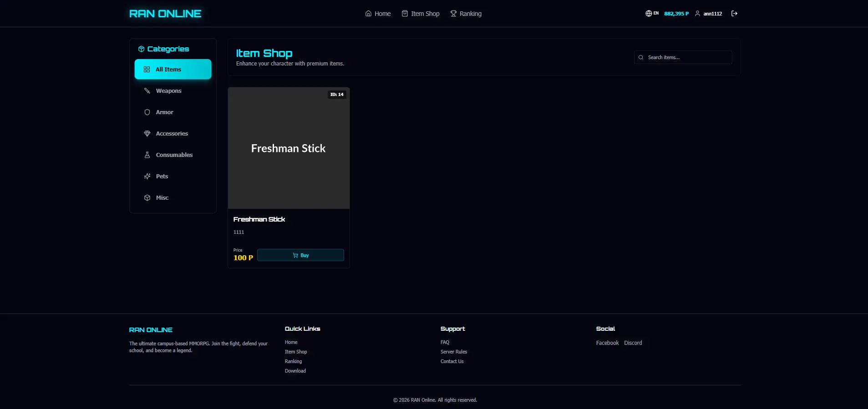Select the Misc category
868x409 pixels.
tap(173, 197)
